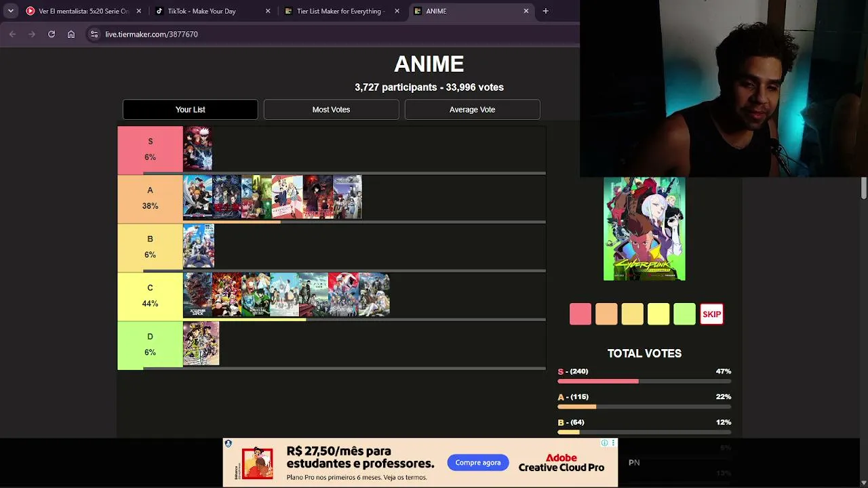Click the Cyberpunk Edgerunners poster to vote on
This screenshot has width=868, height=488.
tap(644, 229)
